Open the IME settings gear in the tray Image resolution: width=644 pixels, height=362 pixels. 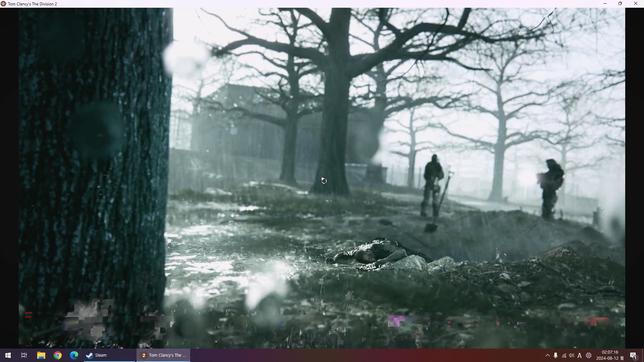point(589,355)
